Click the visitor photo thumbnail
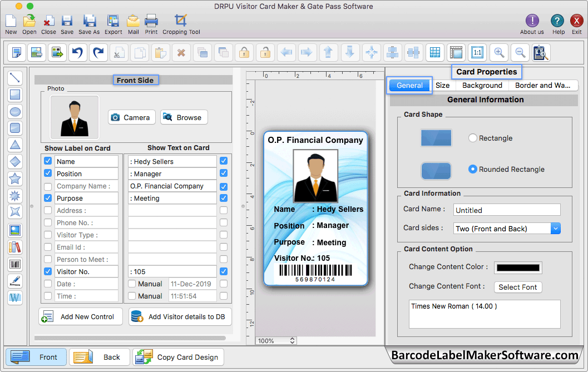Viewport: 588px width, 372px height. pyautogui.click(x=75, y=117)
